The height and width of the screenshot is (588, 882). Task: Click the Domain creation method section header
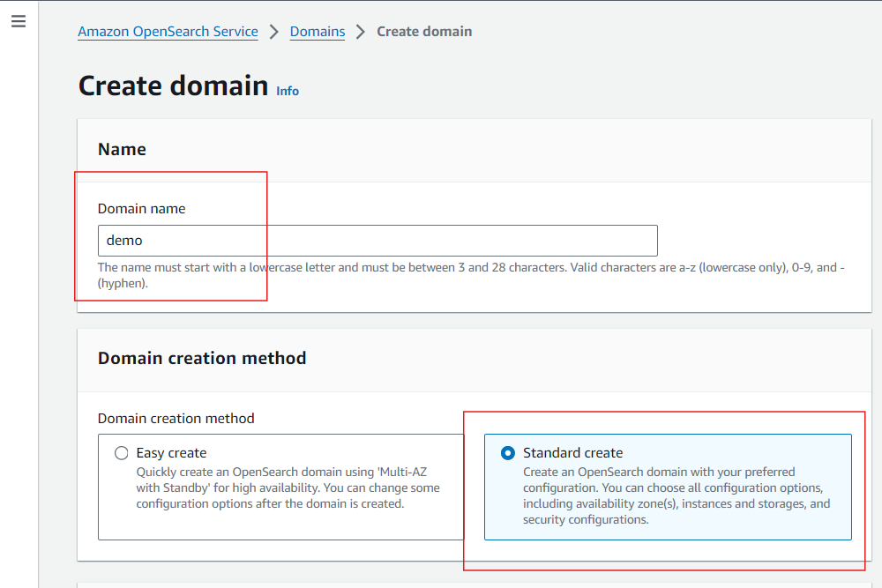tap(202, 358)
